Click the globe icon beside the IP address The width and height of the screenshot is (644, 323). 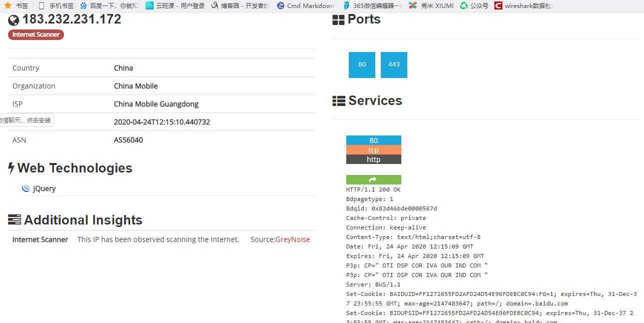tap(14, 20)
